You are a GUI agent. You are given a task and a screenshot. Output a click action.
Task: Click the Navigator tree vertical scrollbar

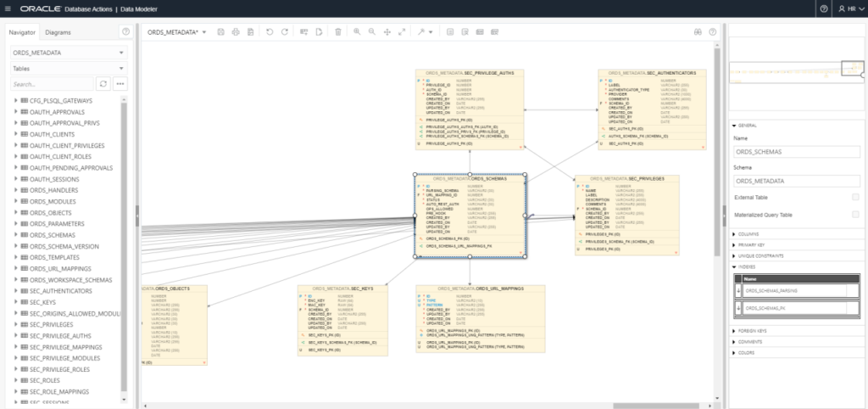tap(124, 247)
